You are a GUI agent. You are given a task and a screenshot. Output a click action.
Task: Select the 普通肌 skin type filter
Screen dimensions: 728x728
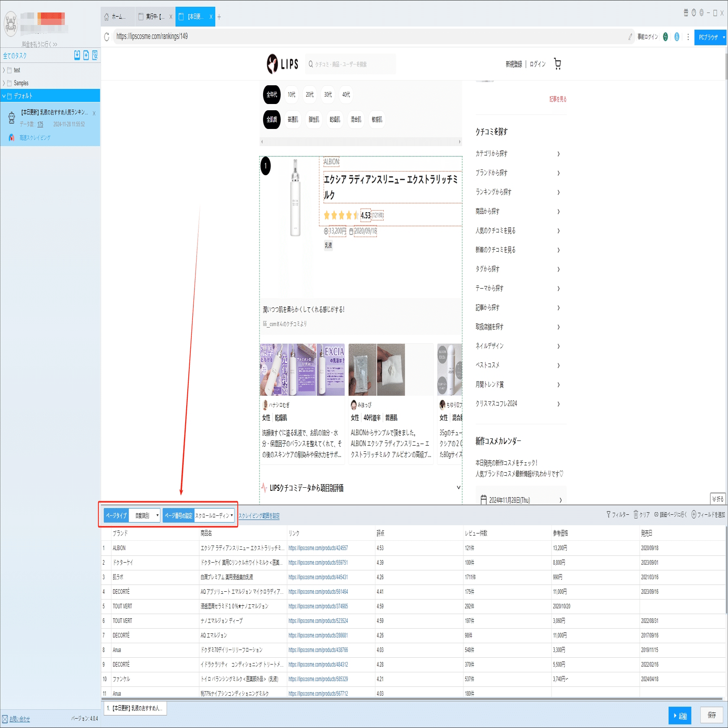coord(293,120)
